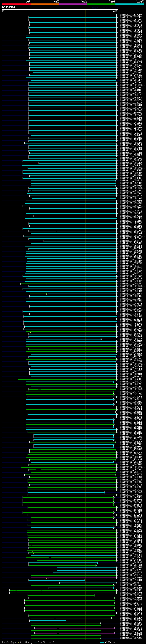Open hit UniRef100_B6KC70
The height and width of the screenshot is (644, 146).
[x=131, y=371]
